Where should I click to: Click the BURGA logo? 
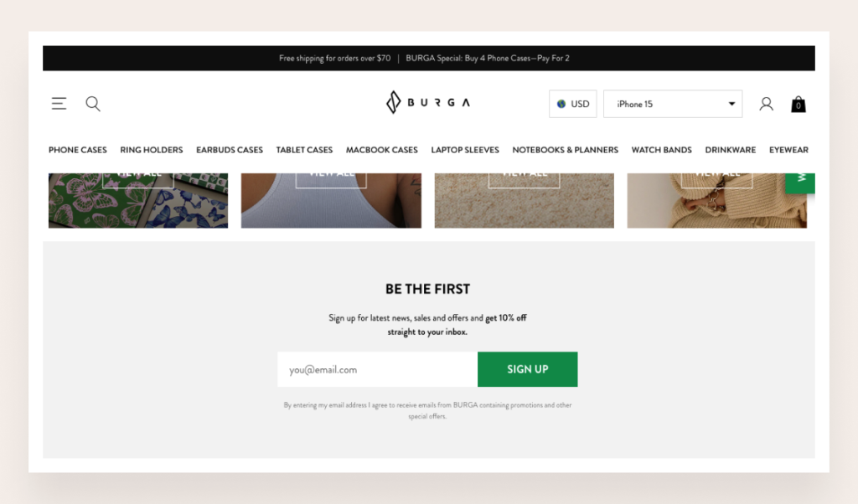click(x=428, y=102)
